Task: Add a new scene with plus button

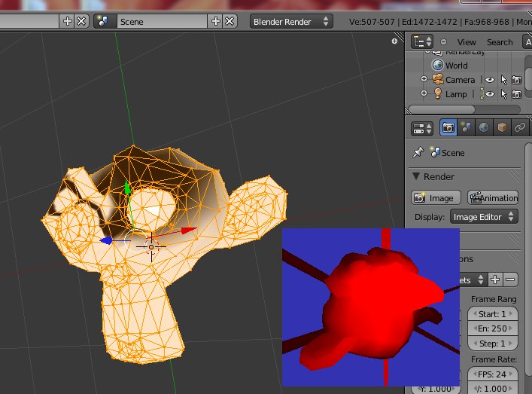Action: 216,21
